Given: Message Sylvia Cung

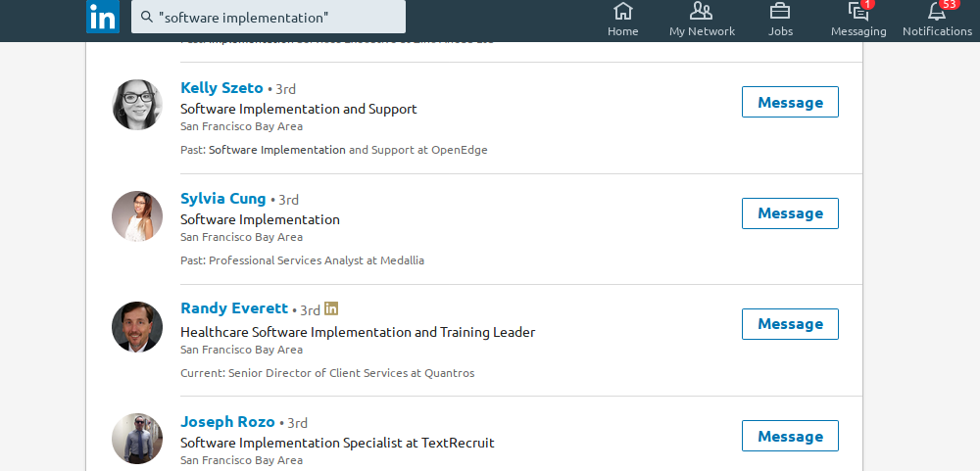Looking at the screenshot, I should [790, 213].
